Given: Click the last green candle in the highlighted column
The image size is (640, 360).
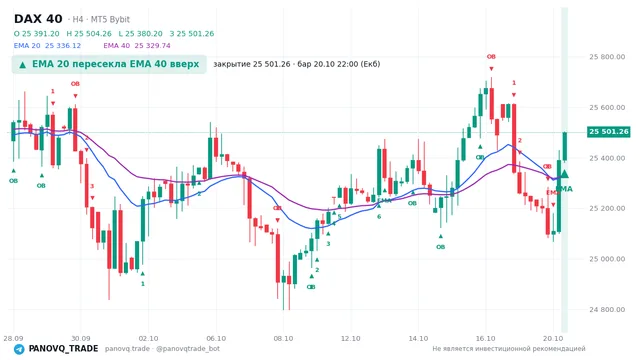Looking at the screenshot, I should [565, 146].
